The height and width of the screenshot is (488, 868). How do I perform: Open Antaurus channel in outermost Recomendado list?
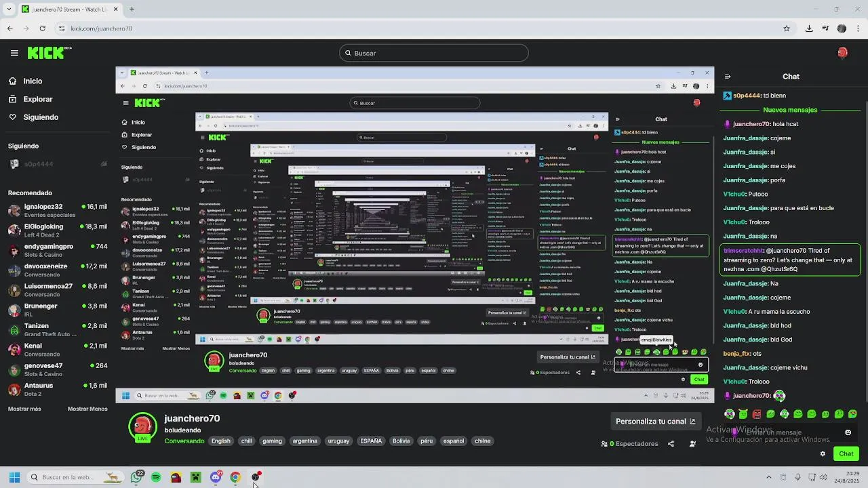point(58,389)
